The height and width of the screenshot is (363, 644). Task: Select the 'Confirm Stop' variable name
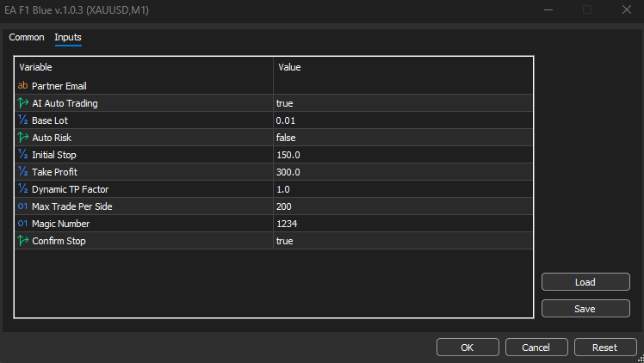coord(59,241)
